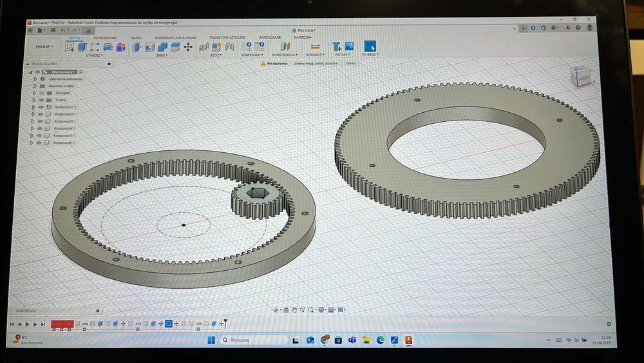This screenshot has width=644, height=363.
Task: Click the Press Pull tool icon
Action: 137,47
